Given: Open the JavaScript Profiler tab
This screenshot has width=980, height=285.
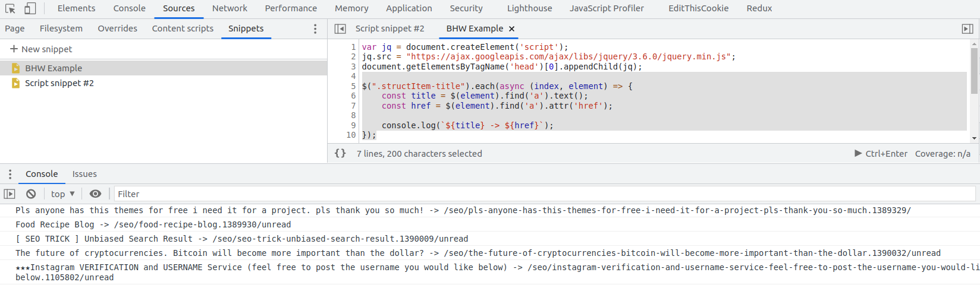Looking at the screenshot, I should pyautogui.click(x=607, y=8).
